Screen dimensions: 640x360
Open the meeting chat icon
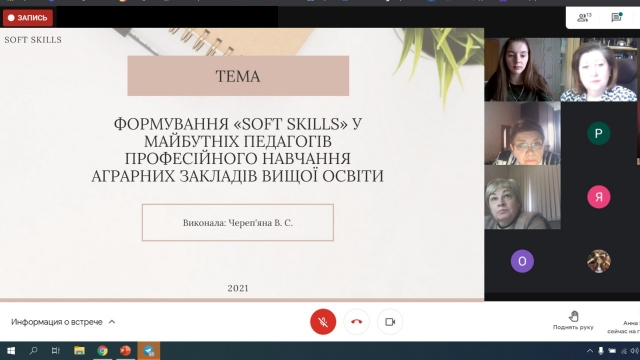click(x=616, y=17)
